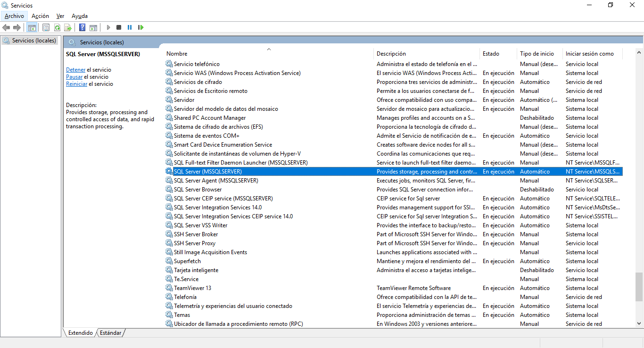The height and width of the screenshot is (348, 644).
Task: Sort by the Descripción column header
Action: pos(427,54)
